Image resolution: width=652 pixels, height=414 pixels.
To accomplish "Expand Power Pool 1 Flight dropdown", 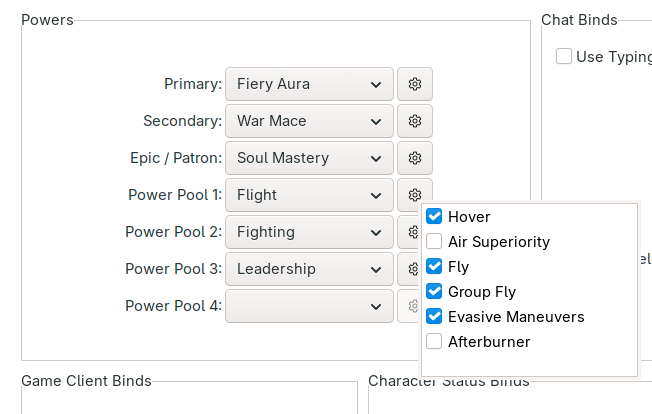I will tap(309, 195).
